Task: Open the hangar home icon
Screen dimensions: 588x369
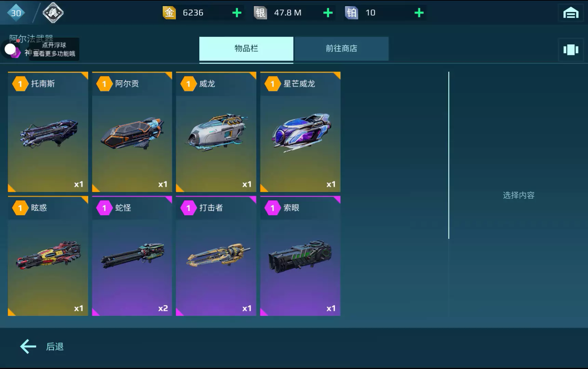Action: pyautogui.click(x=571, y=13)
